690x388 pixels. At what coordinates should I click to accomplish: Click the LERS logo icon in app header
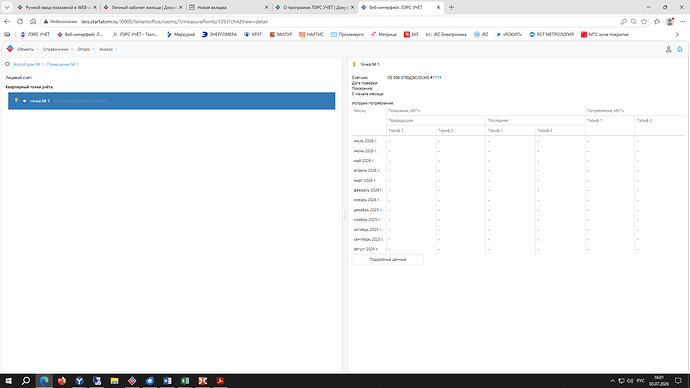pos(10,49)
